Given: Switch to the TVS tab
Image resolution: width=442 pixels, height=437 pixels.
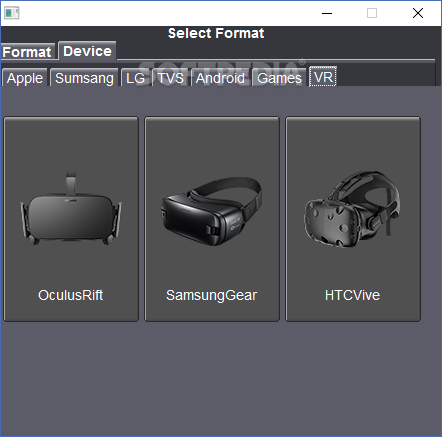Looking at the screenshot, I should pyautogui.click(x=171, y=78).
